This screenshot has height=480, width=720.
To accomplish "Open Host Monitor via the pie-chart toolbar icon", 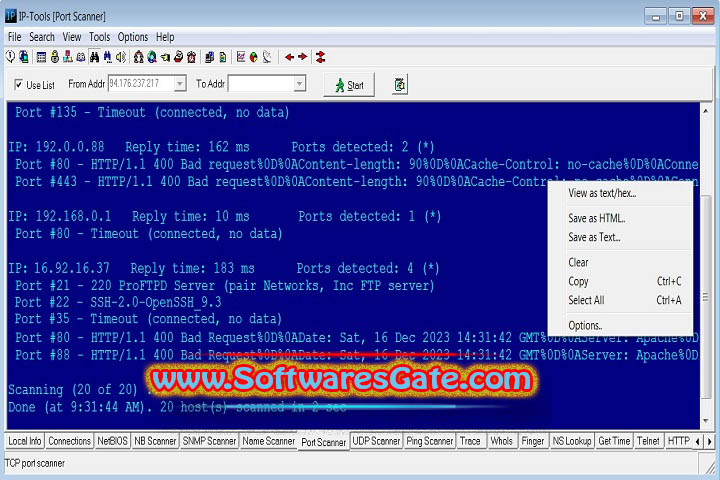I will click(x=253, y=57).
